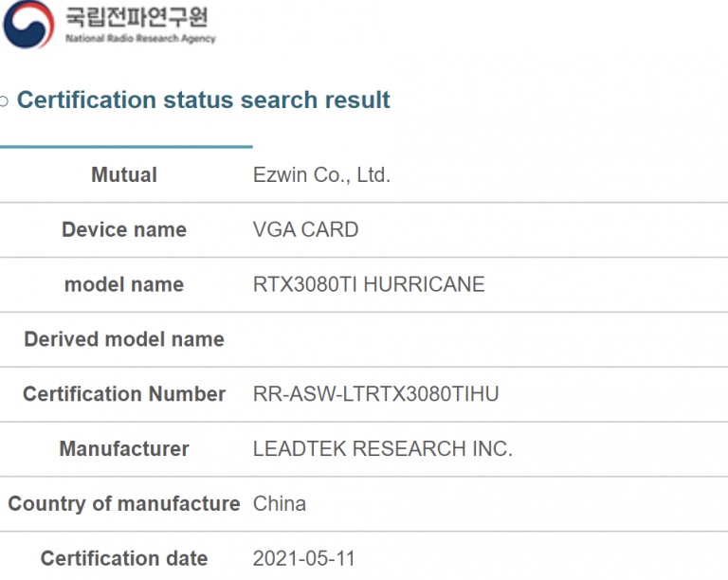Select the 'Ezwin Co., Ltd.' value
This screenshot has width=728, height=580.
(x=321, y=175)
